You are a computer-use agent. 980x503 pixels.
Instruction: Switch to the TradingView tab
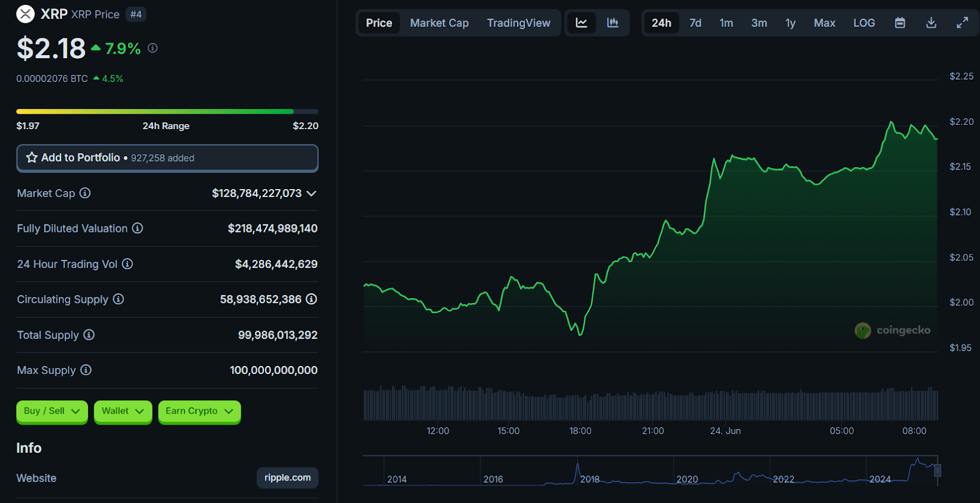pyautogui.click(x=519, y=23)
